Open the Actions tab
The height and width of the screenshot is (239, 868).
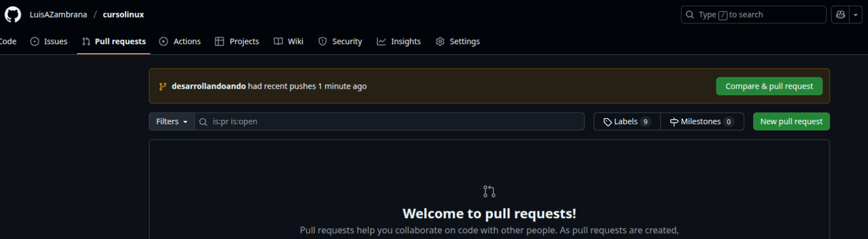(x=180, y=41)
